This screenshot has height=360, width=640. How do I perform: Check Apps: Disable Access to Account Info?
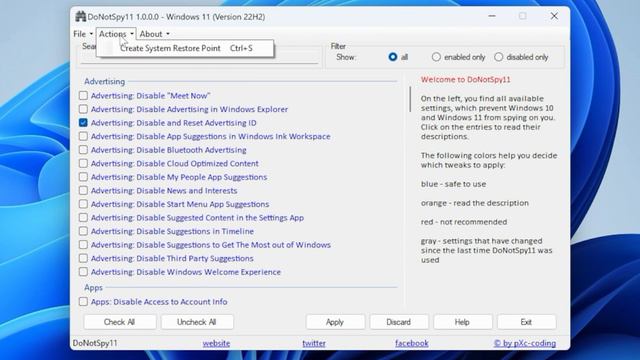click(x=83, y=302)
